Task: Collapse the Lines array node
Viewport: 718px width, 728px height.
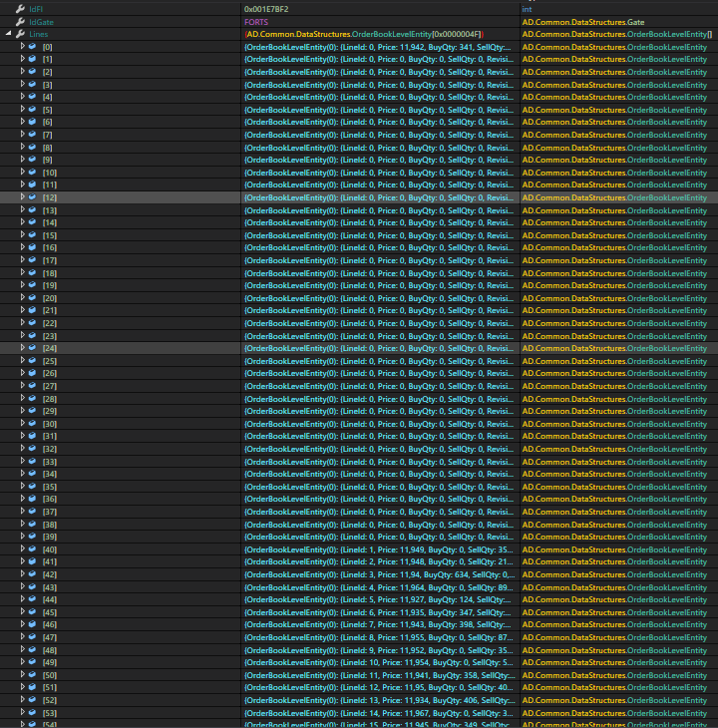Action: [x=8, y=34]
